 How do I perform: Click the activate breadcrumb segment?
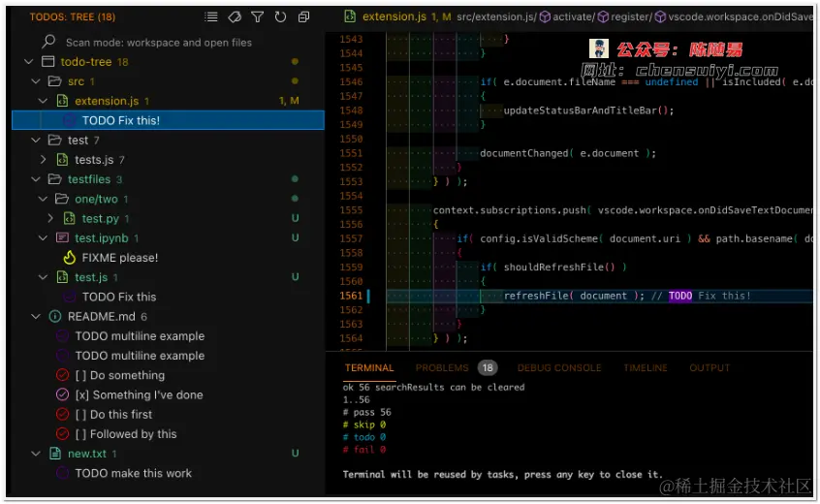[x=572, y=17]
